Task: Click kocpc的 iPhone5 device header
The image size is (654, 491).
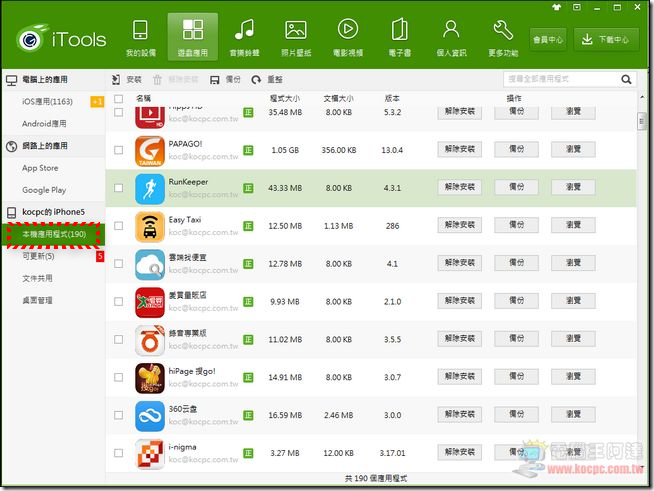Action: click(53, 212)
